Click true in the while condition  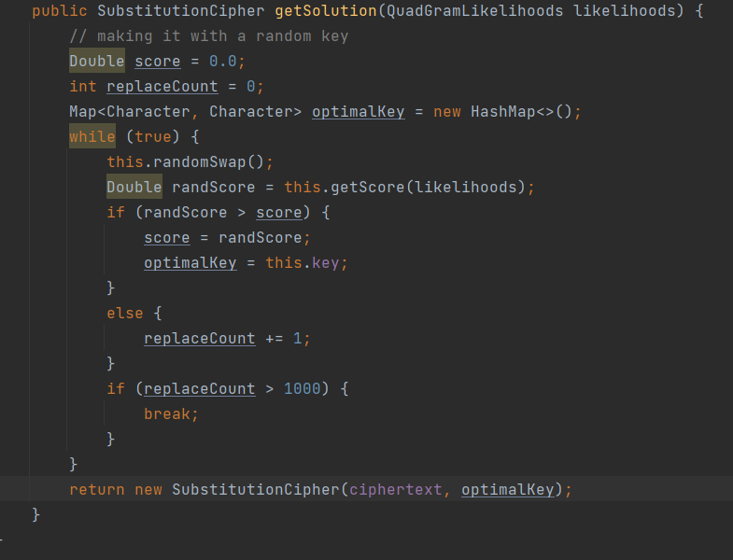click(153, 137)
